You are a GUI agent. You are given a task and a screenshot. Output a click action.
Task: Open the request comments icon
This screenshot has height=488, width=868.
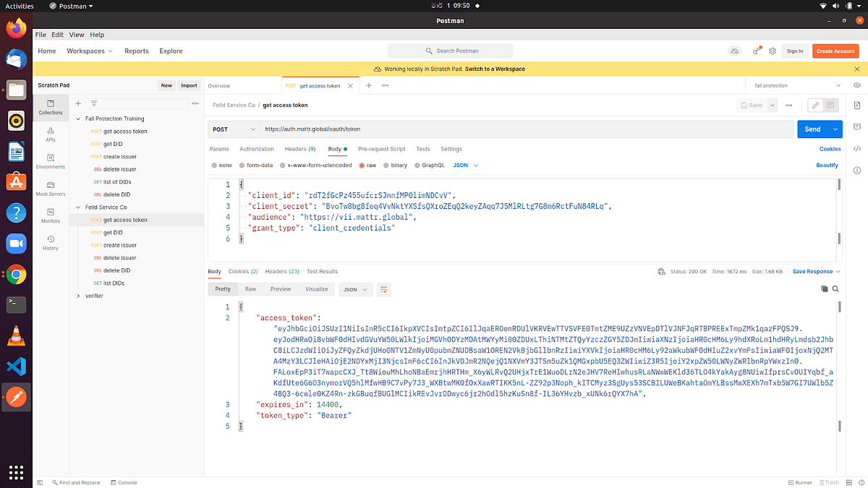pyautogui.click(x=831, y=105)
